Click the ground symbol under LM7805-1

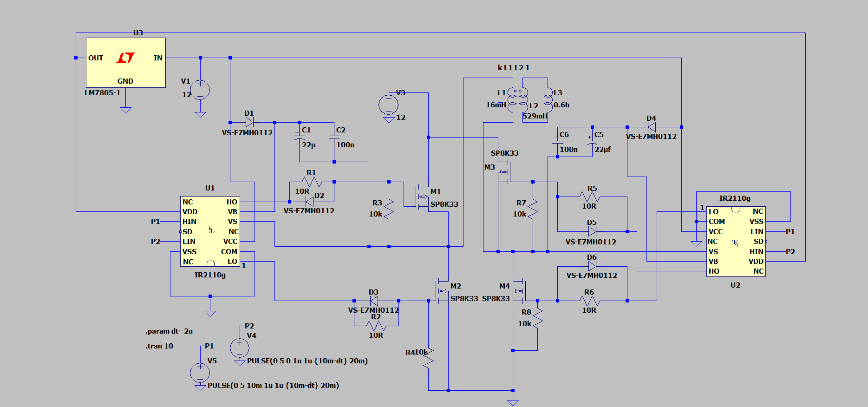[125, 110]
